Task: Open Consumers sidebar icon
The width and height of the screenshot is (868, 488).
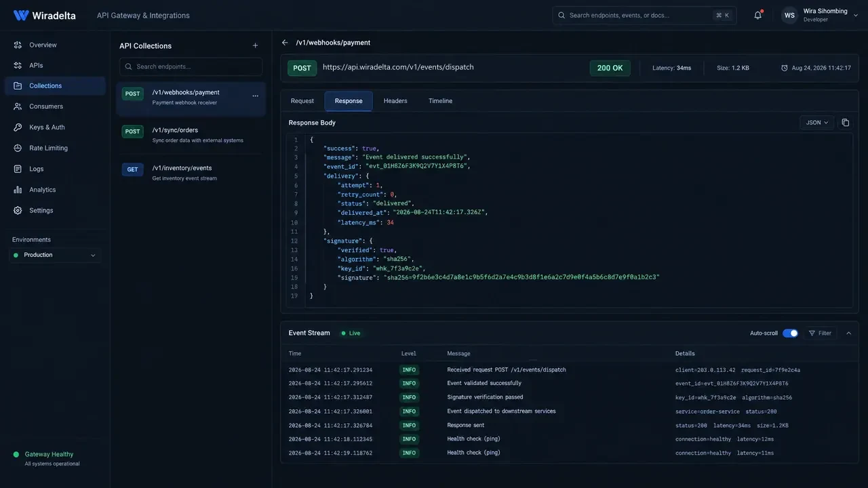Action: coord(18,106)
